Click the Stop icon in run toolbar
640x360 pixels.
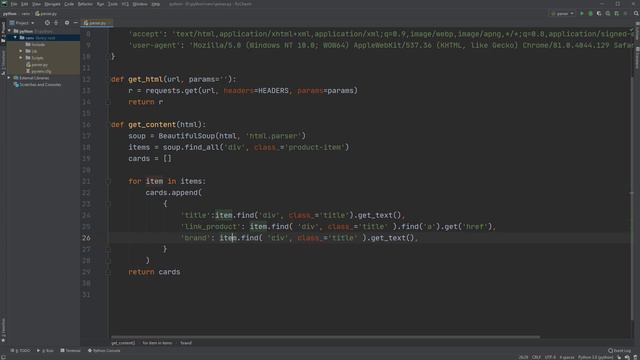(625, 13)
